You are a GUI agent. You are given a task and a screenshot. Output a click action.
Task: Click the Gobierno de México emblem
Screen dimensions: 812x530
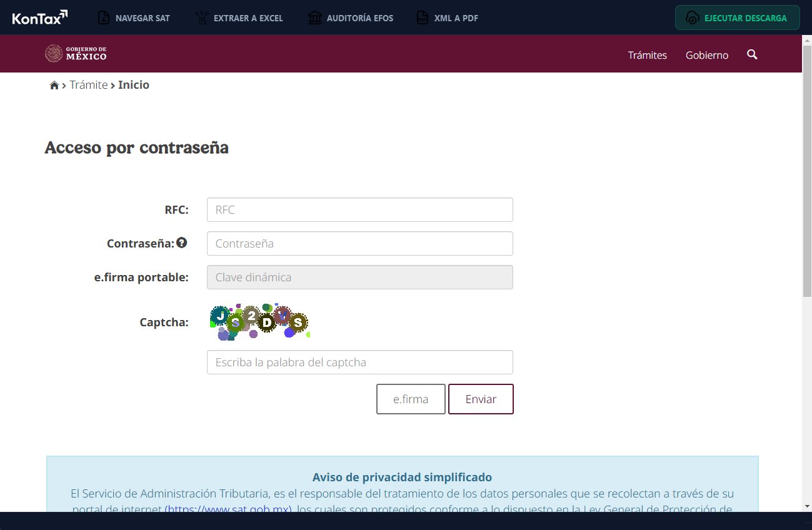point(53,53)
